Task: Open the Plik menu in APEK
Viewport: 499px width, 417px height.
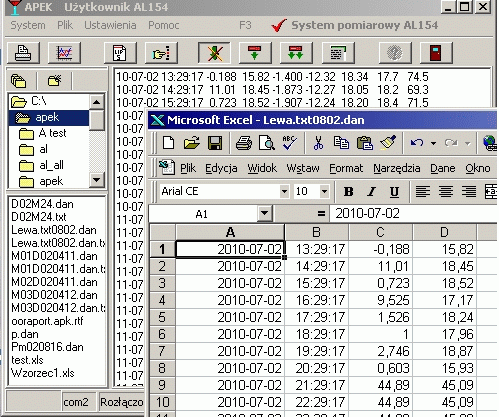Action: (65, 25)
